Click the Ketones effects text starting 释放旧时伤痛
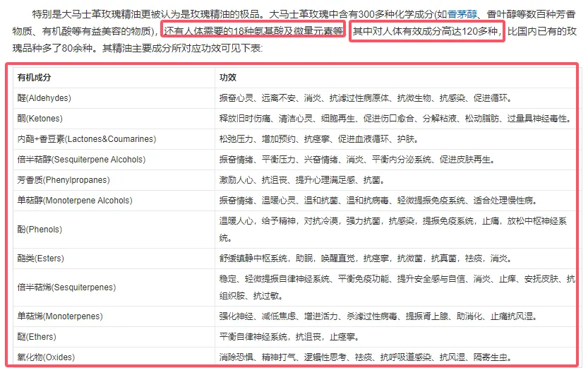 click(397, 119)
